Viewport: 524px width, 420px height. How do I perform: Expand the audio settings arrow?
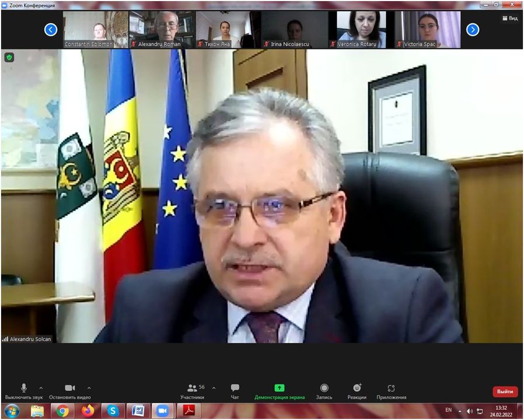tap(41, 388)
